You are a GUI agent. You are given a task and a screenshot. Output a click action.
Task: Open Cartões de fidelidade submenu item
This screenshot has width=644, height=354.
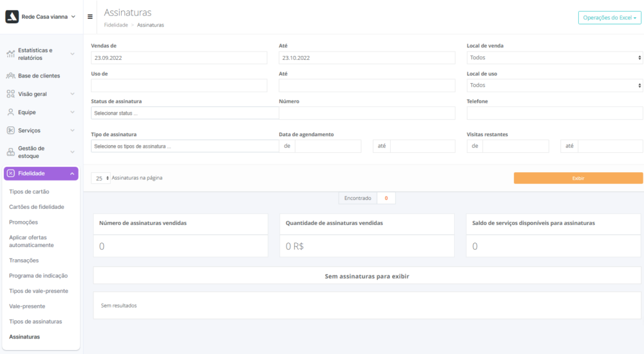37,207
